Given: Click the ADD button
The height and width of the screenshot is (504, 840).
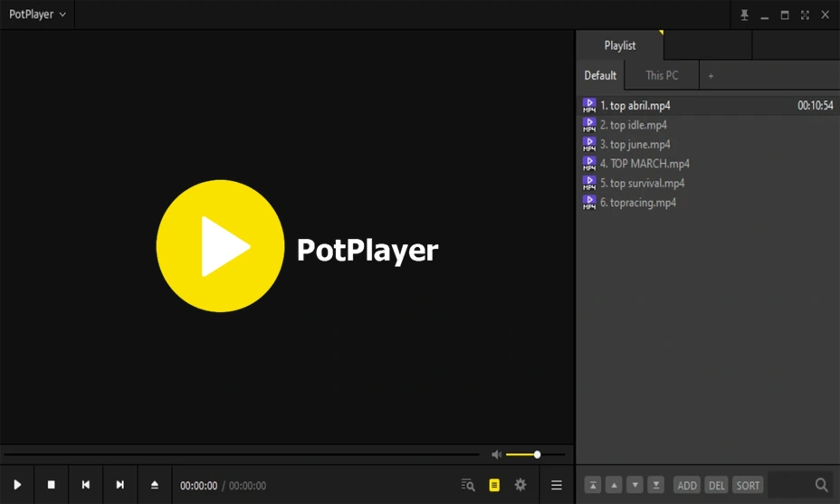Looking at the screenshot, I should (687, 485).
